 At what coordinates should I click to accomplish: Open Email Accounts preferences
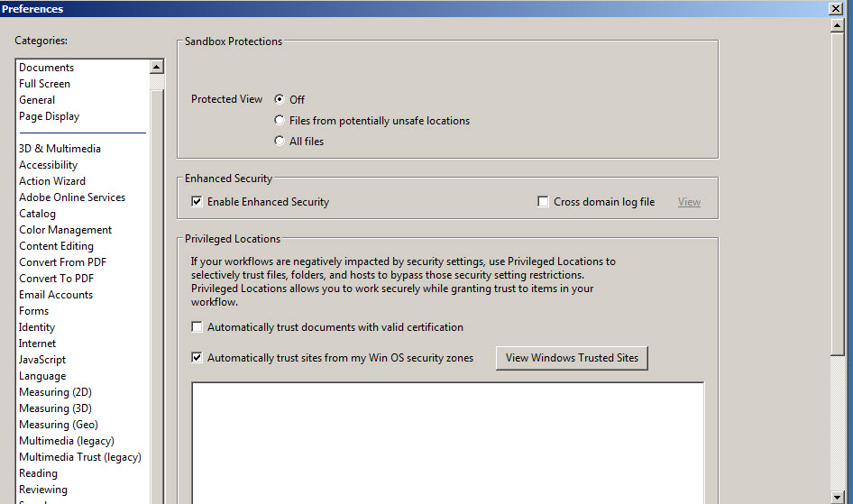coord(56,295)
